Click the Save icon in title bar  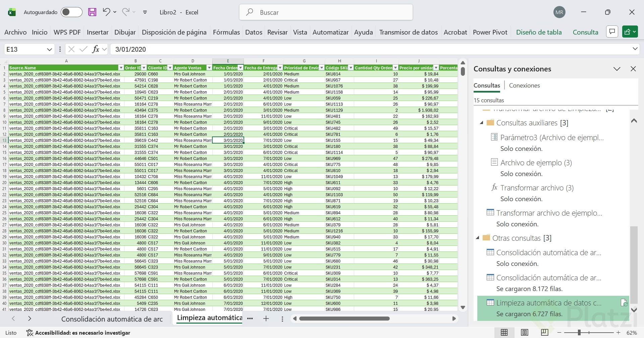pyautogui.click(x=92, y=12)
